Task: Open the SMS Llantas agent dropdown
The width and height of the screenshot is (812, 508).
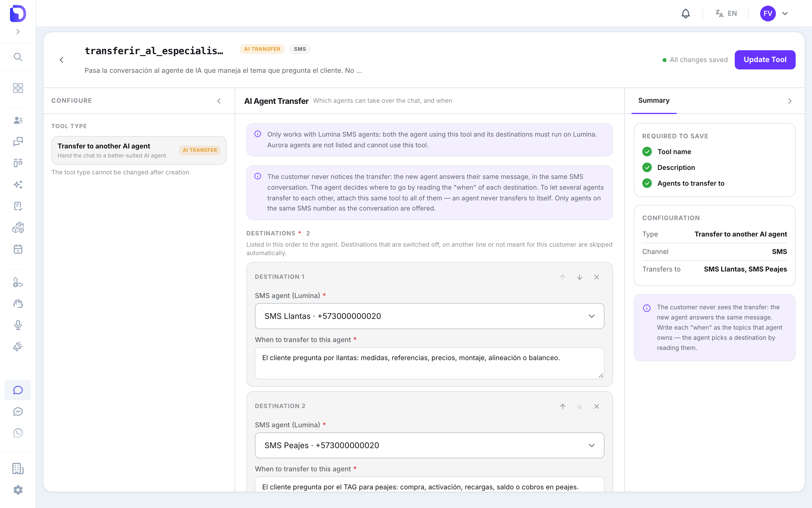Action: pyautogui.click(x=429, y=316)
